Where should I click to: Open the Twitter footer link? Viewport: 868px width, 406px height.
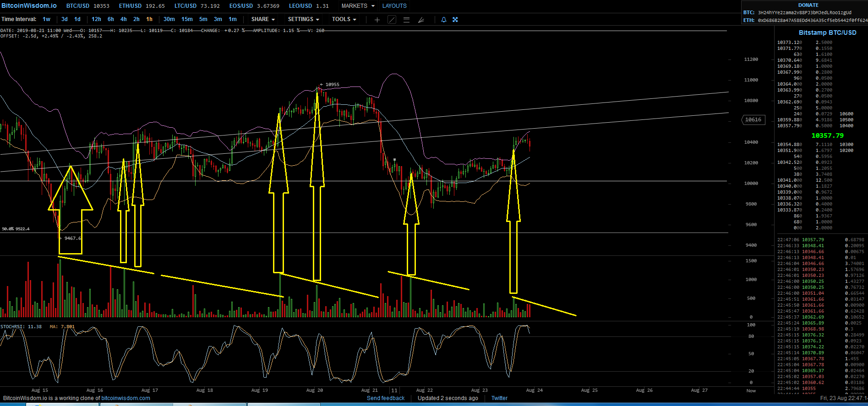[499, 398]
